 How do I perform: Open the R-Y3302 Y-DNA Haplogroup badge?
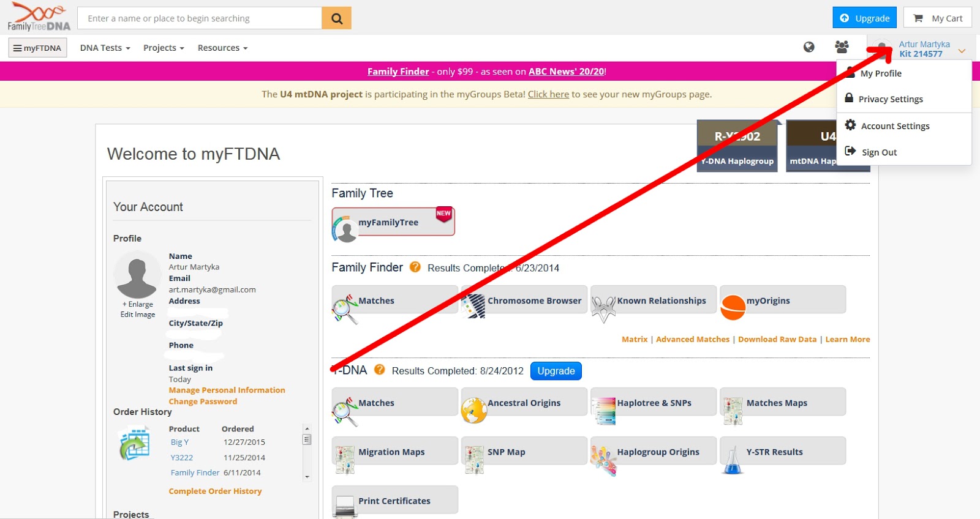(737, 146)
